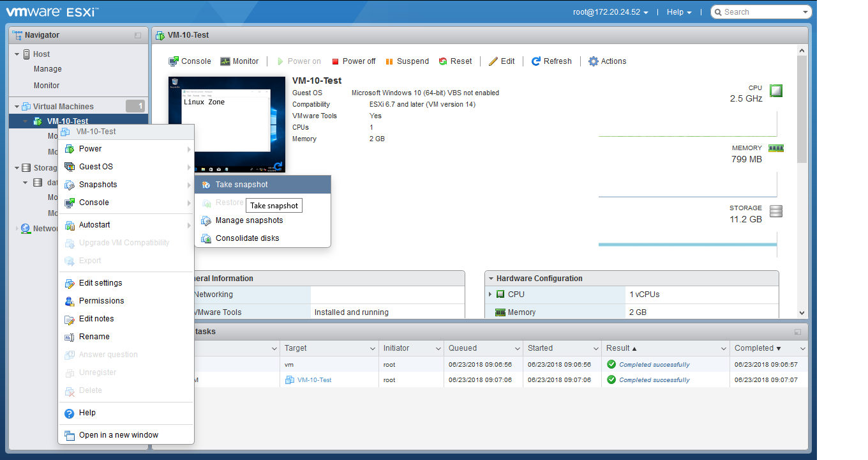Click the VM console screenshot thumbnail
The width and height of the screenshot is (868, 460).
(x=227, y=125)
